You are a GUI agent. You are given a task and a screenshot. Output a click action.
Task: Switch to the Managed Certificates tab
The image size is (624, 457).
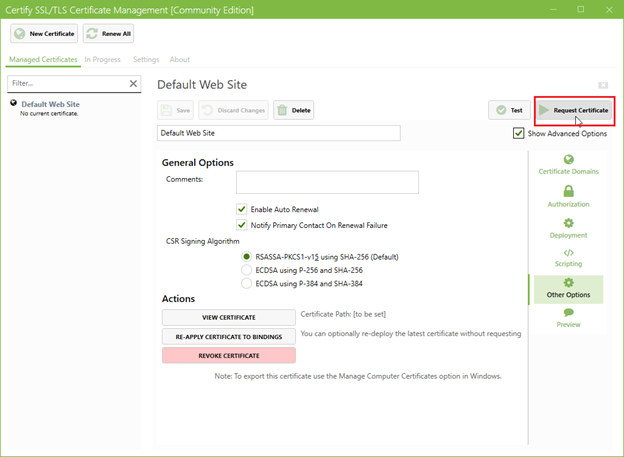[43, 59]
